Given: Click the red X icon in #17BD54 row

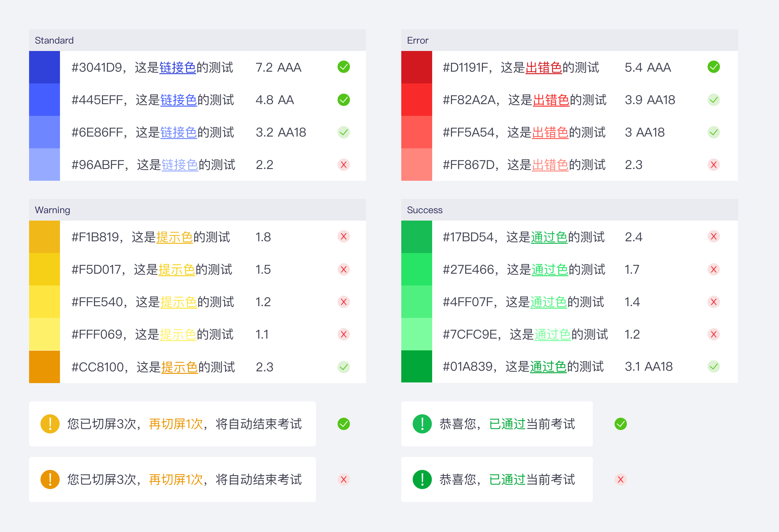Looking at the screenshot, I should click(x=714, y=237).
